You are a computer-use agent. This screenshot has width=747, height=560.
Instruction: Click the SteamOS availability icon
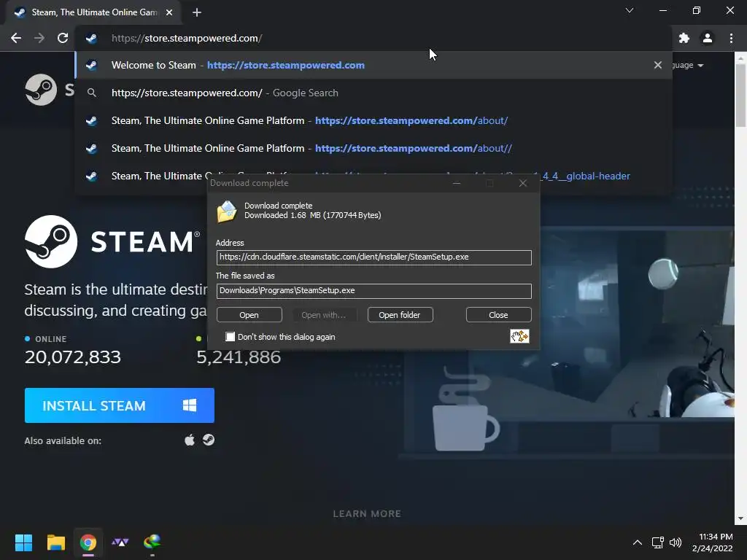point(209,440)
